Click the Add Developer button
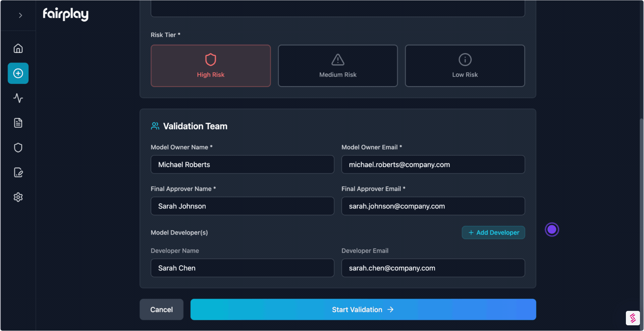 point(493,233)
